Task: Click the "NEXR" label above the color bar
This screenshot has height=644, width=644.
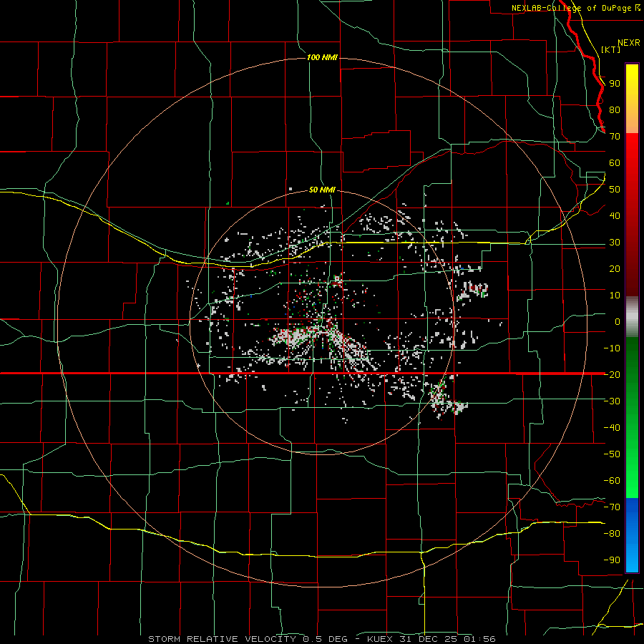Action: (628, 43)
